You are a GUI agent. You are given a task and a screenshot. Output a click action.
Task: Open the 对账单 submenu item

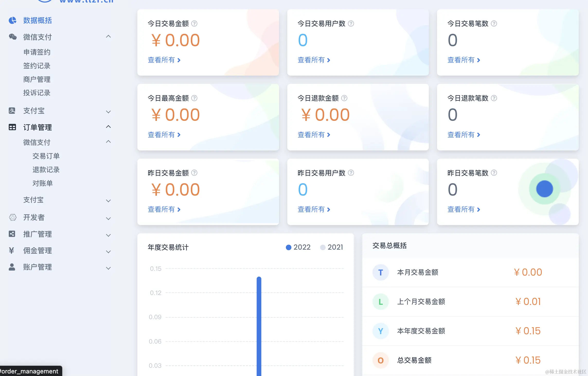[42, 183]
